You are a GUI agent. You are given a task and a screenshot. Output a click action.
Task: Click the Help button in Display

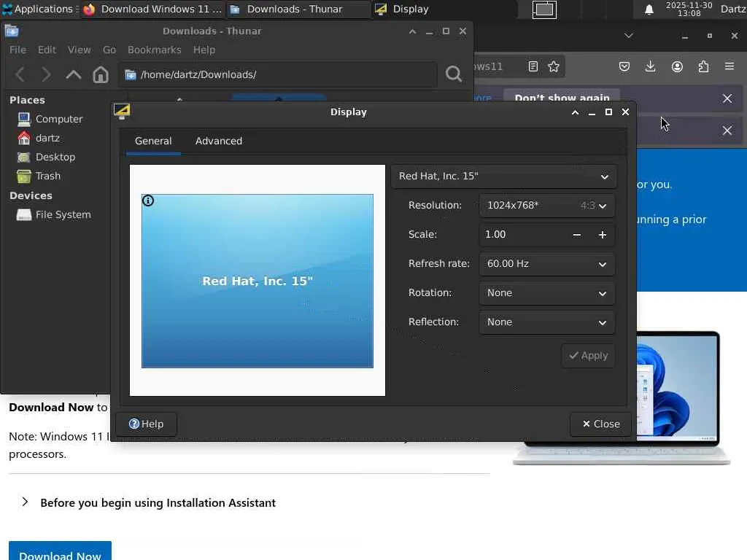tap(146, 424)
